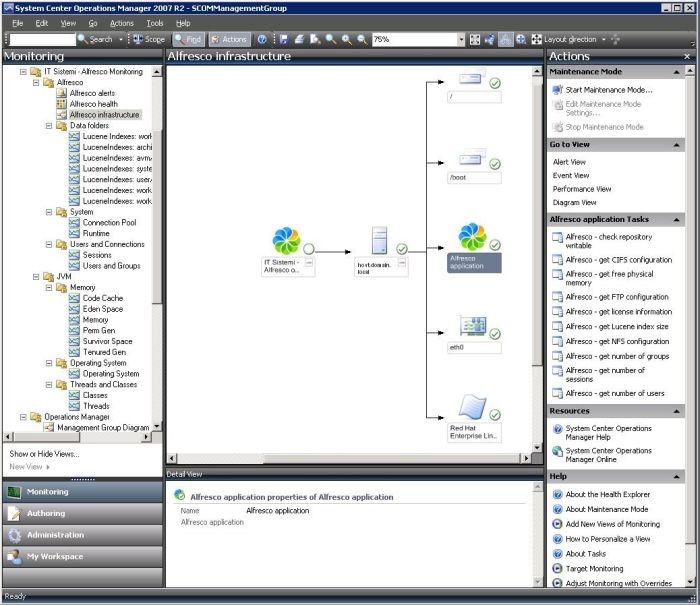Screen dimensions: 700x605
Task: Switch to the Authoring workspace
Action: point(82,513)
